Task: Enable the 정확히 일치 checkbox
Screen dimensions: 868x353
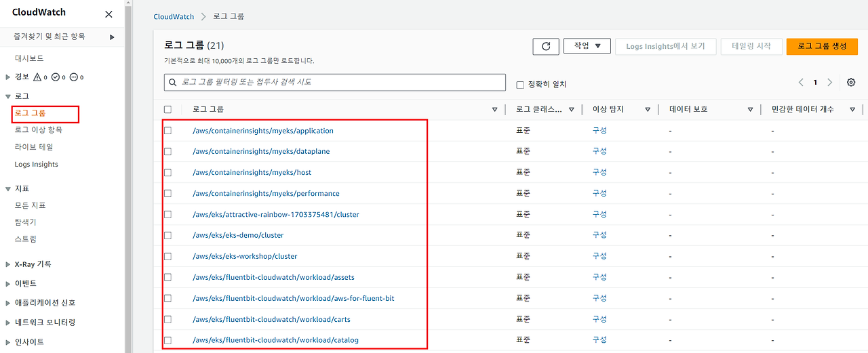Action: [520, 85]
